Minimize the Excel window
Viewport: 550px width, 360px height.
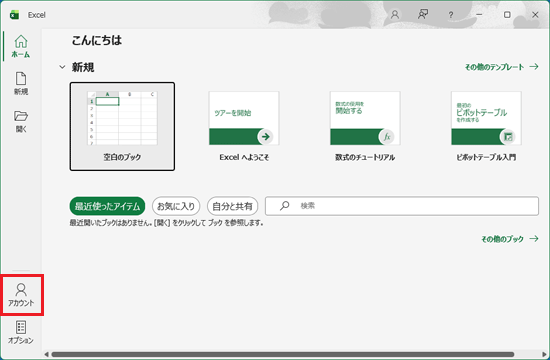[479, 15]
